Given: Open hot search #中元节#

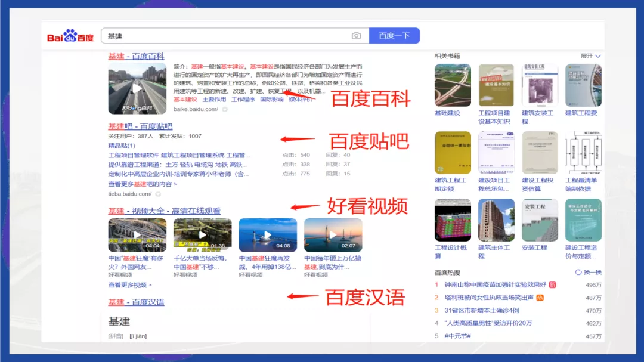Looking at the screenshot, I should pos(457,336).
